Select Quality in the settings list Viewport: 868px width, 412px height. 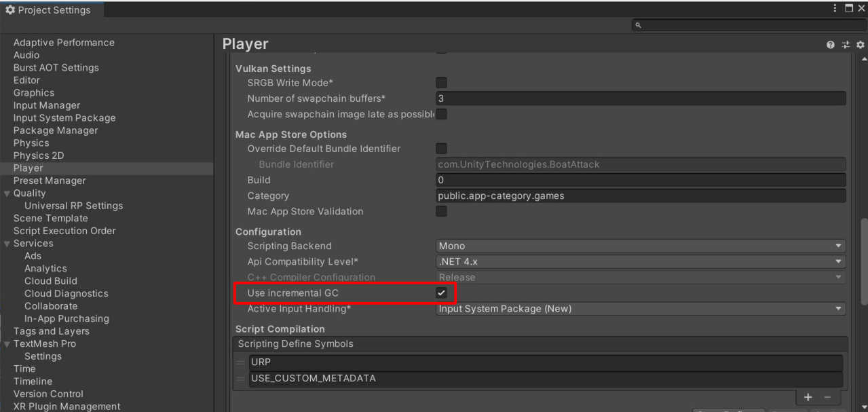pyautogui.click(x=31, y=193)
